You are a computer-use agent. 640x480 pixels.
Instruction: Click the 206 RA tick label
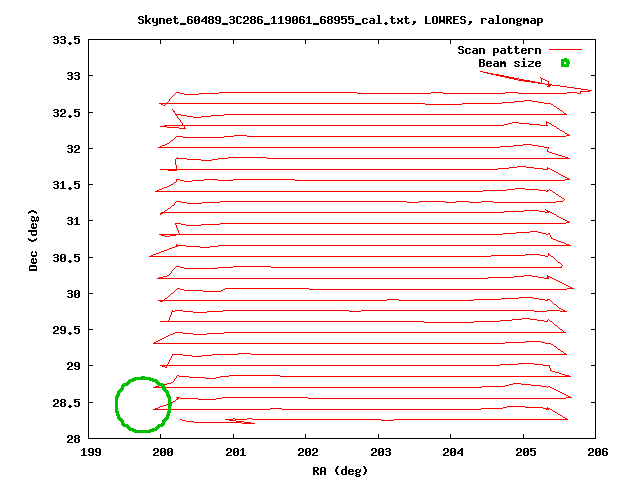[598, 452]
